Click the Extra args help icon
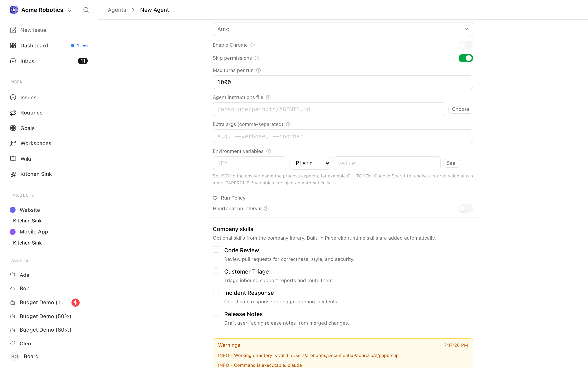Image resolution: width=588 pixels, height=368 pixels. coord(288,124)
